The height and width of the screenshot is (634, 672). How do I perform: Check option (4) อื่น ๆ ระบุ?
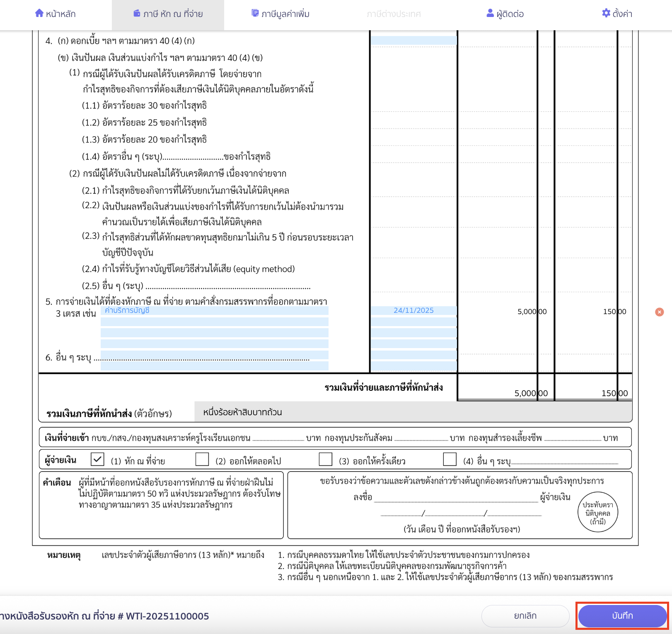[450, 459]
